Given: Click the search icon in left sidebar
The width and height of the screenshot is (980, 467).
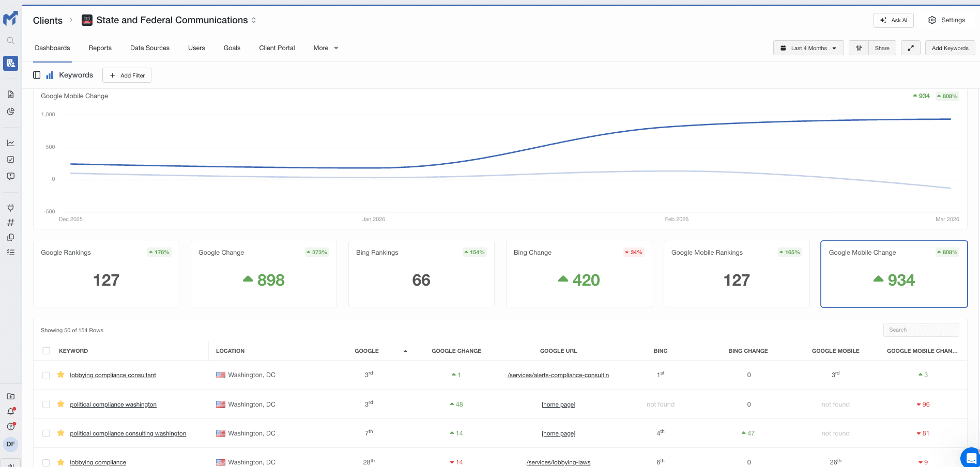Looking at the screenshot, I should [x=10, y=40].
